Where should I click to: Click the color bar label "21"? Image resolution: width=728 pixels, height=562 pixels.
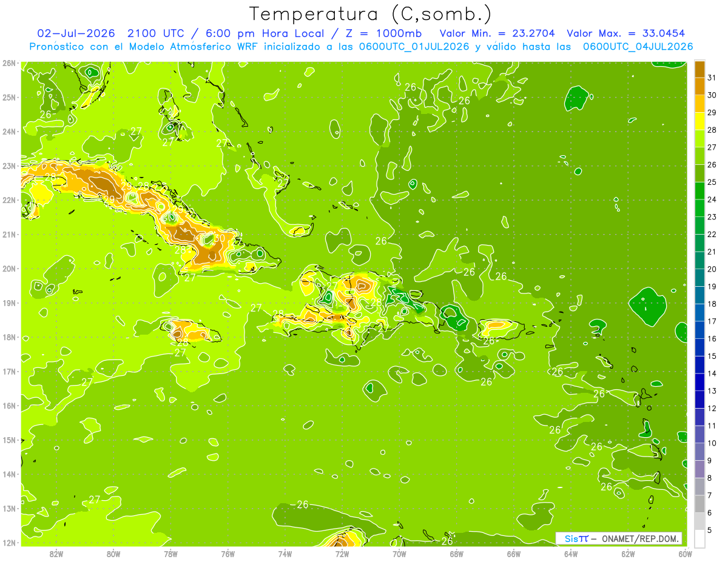(712, 252)
